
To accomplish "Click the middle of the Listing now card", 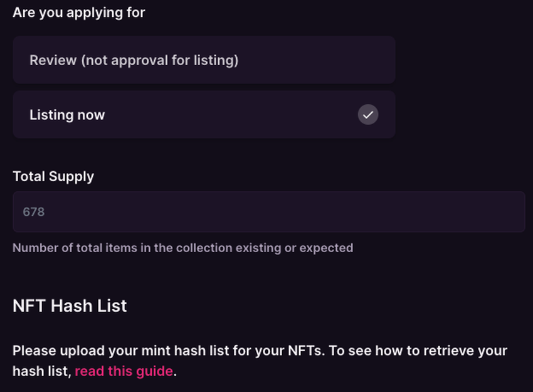I will (204, 115).
